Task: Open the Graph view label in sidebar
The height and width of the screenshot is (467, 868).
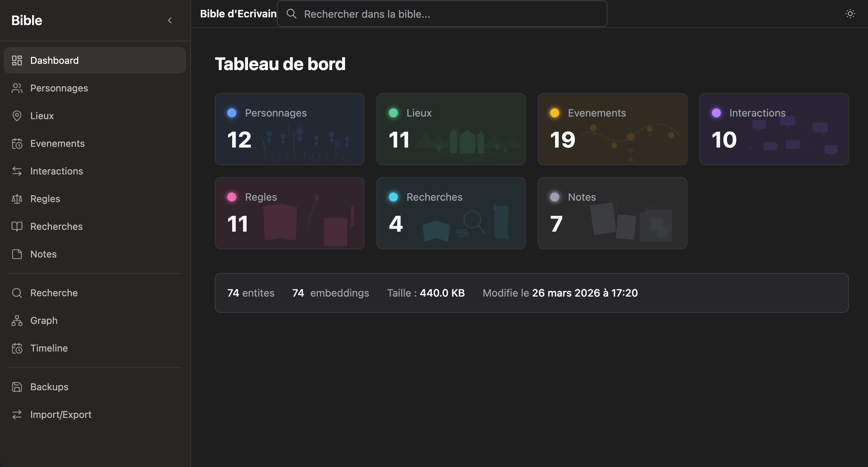Action: click(44, 321)
